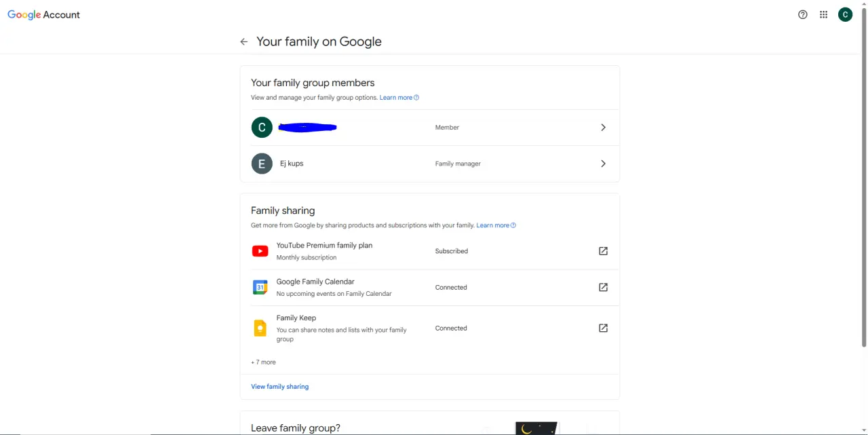Click the back arrow beside Your family on Google
This screenshot has width=868, height=435.
tap(244, 42)
